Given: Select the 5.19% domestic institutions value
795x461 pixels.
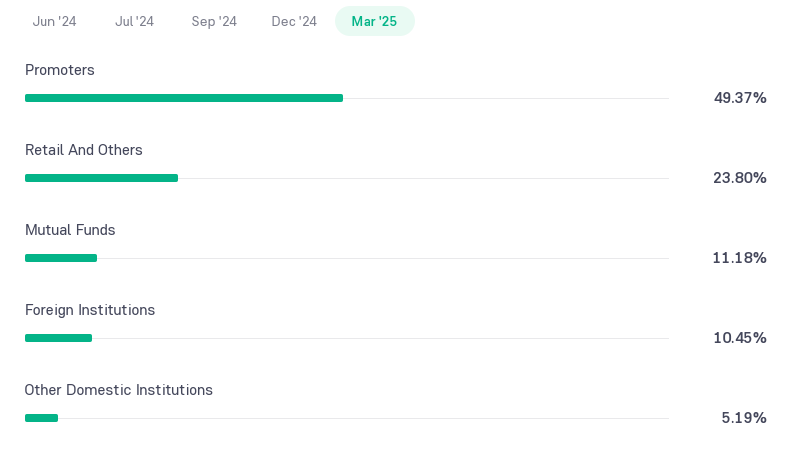Looking at the screenshot, I should click(x=744, y=418).
